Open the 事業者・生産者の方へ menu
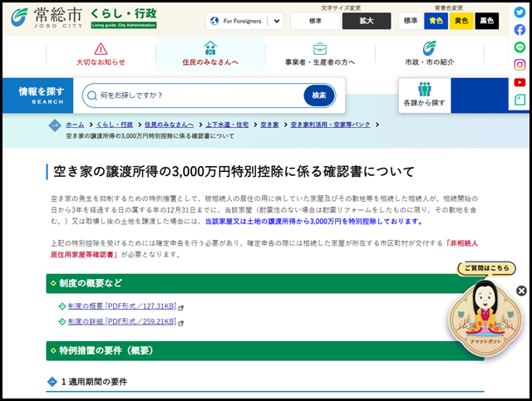Image resolution: width=532 pixels, height=401 pixels. pyautogui.click(x=319, y=54)
